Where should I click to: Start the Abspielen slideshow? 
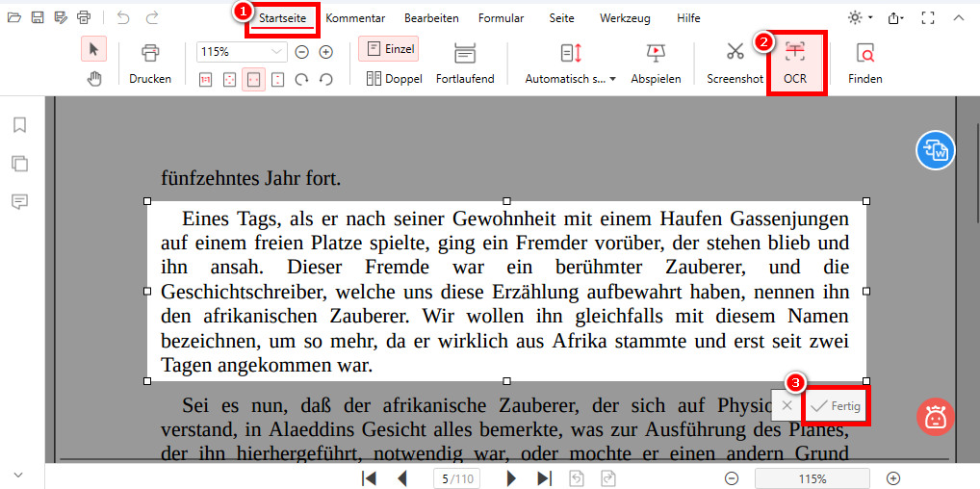(x=656, y=53)
